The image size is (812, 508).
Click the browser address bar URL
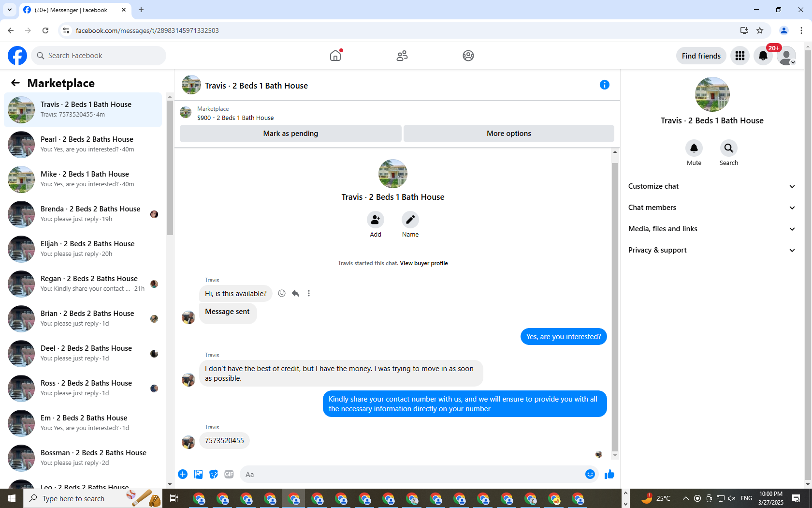147,30
